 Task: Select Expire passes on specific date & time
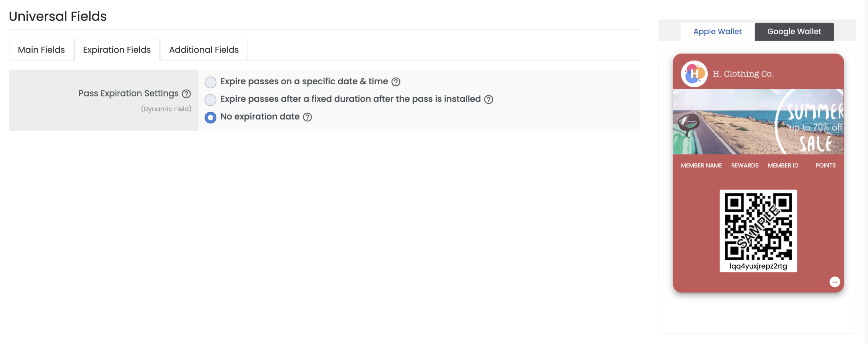[211, 82]
